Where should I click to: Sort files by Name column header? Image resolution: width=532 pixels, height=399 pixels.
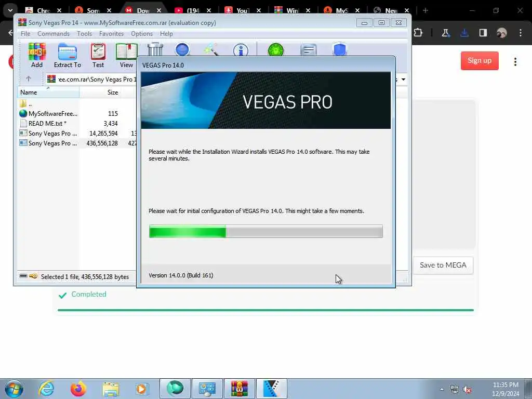[48, 92]
